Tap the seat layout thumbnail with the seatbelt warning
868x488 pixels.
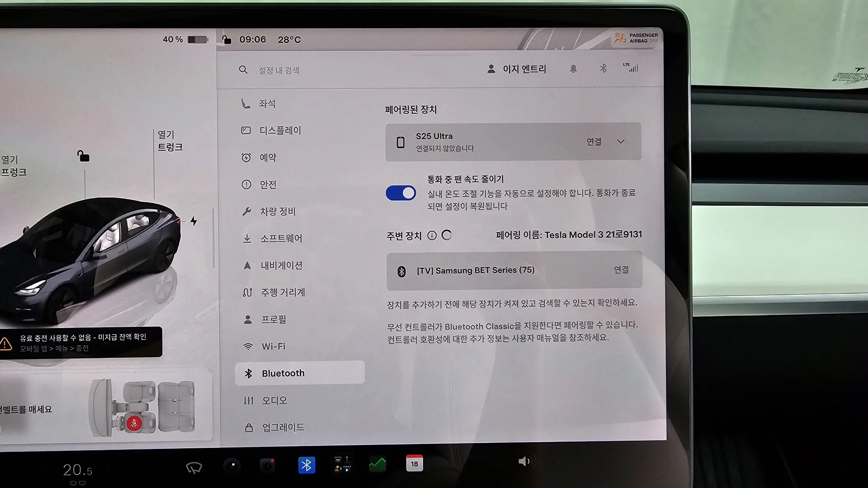[x=142, y=408]
